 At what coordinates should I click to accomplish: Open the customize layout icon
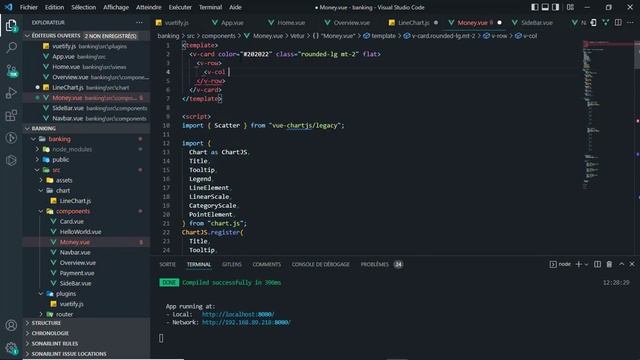pyautogui.click(x=570, y=7)
